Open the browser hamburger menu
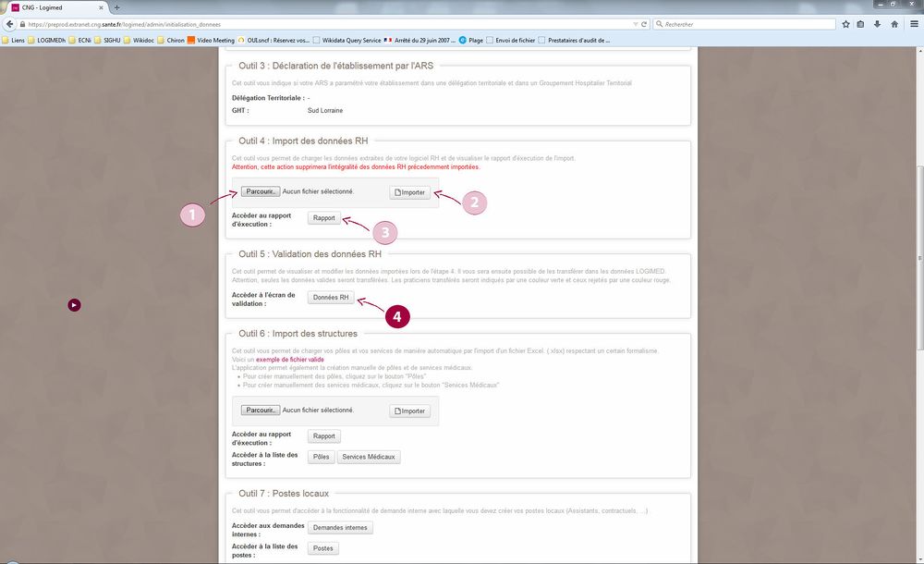924x564 pixels. (x=915, y=24)
